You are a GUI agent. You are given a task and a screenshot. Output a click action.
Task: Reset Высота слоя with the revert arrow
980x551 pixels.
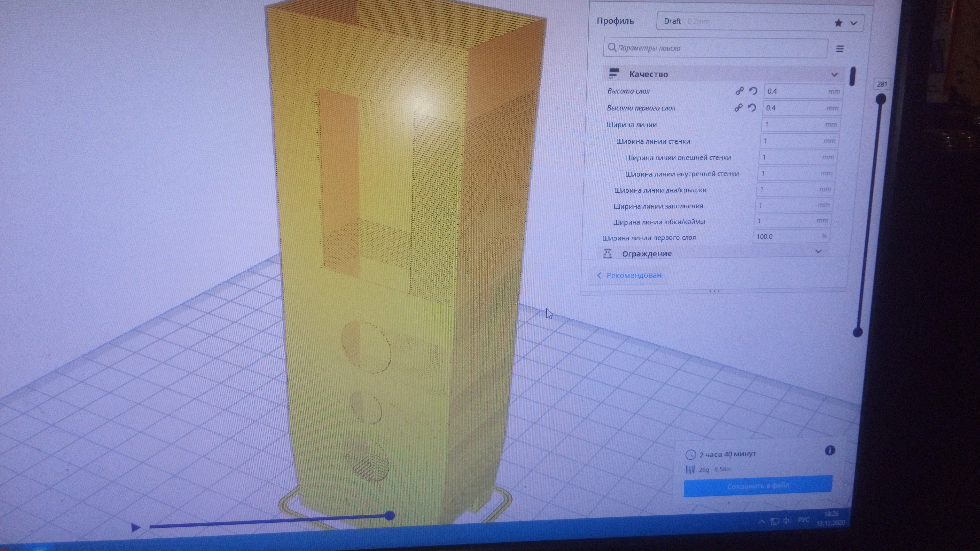click(753, 91)
